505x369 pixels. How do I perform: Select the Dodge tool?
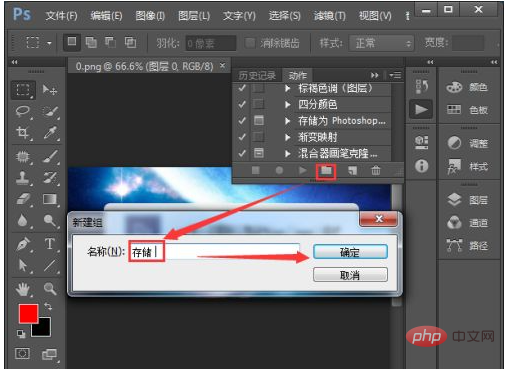click(50, 221)
